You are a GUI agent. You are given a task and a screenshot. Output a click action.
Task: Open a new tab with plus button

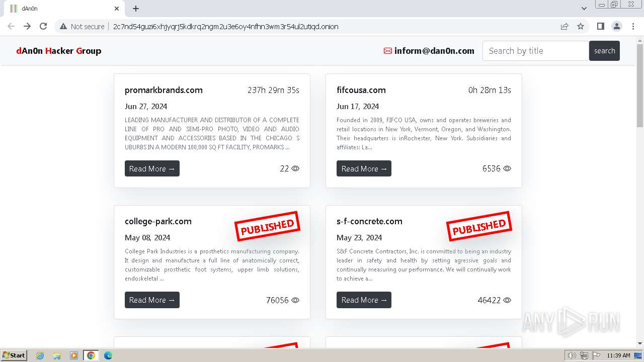pos(136,9)
